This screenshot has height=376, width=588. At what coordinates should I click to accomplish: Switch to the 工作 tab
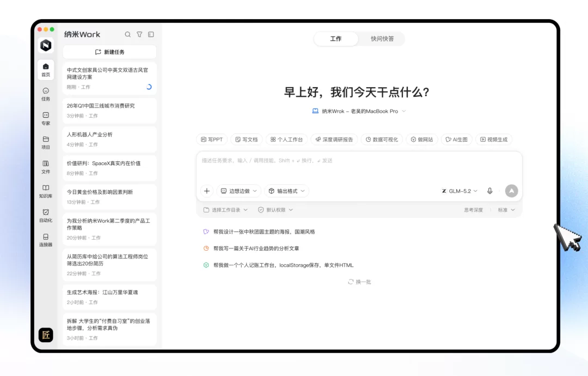[335, 39]
